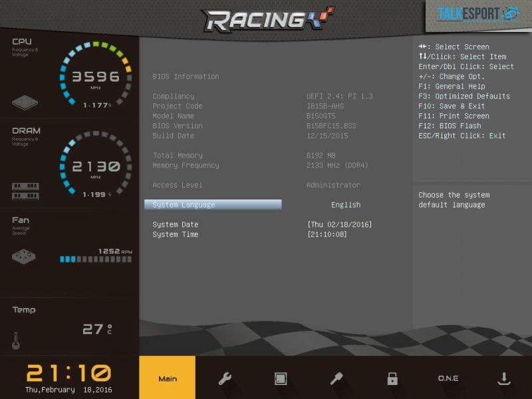Open the download arrow exit tab
Image resolution: width=532 pixels, height=399 pixels.
pos(503,378)
